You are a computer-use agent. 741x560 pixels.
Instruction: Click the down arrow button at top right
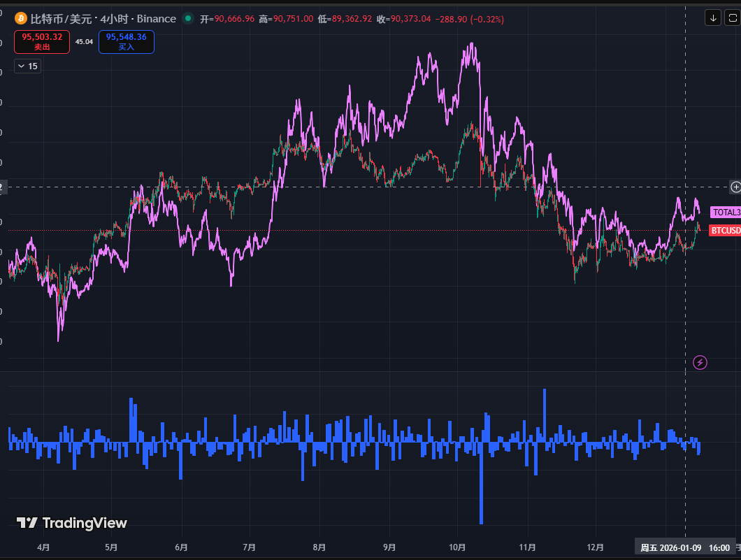[712, 17]
